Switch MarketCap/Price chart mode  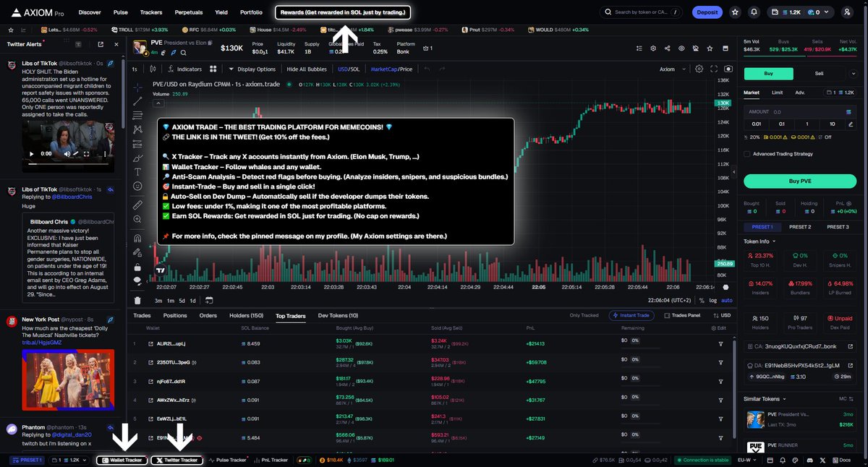pyautogui.click(x=391, y=69)
